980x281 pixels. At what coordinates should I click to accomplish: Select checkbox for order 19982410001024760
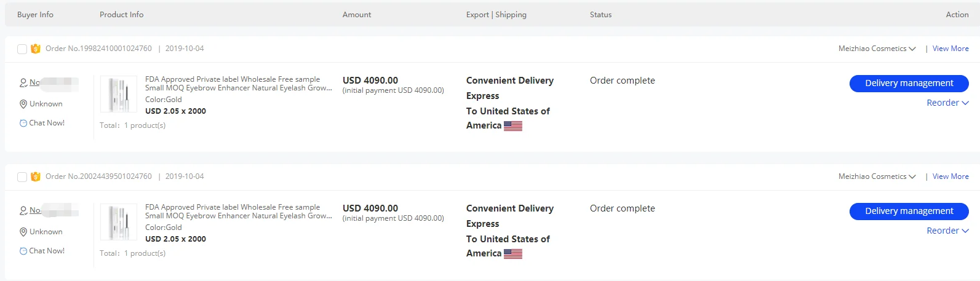click(22, 49)
